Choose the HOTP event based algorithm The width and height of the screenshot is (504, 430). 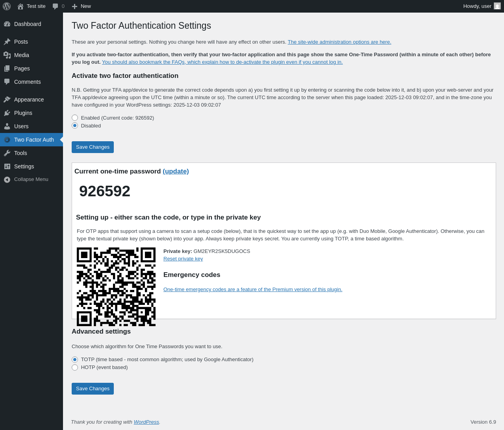coord(75,367)
